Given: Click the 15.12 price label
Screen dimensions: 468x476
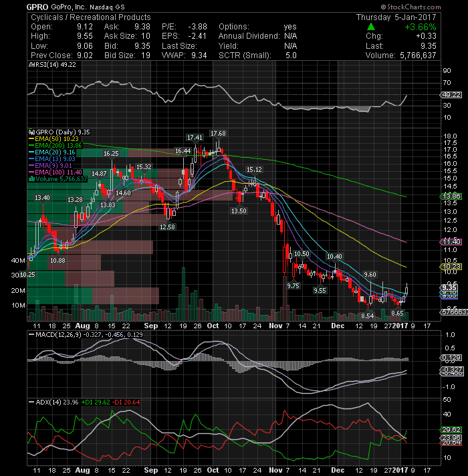Looking at the screenshot, I should [254, 169].
